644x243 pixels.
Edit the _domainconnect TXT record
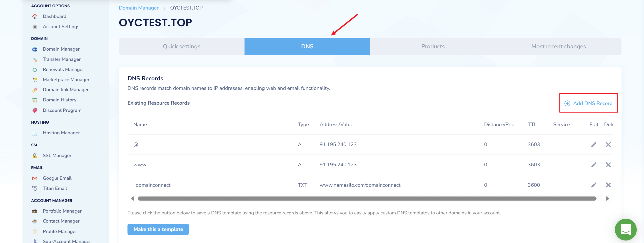(x=594, y=185)
